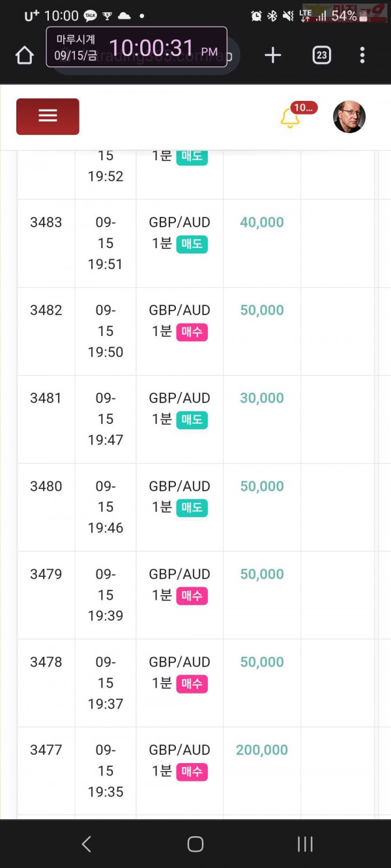
Task: Go to the browser home page
Action: [x=24, y=55]
